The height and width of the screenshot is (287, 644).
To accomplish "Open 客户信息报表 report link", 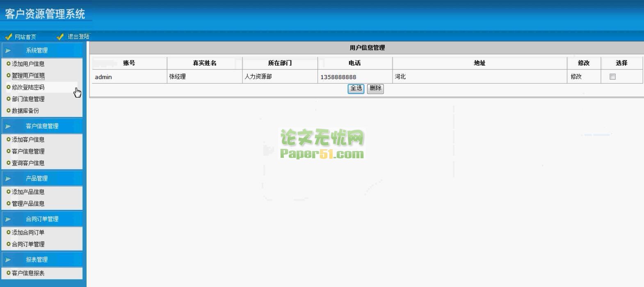I will pos(28,273).
